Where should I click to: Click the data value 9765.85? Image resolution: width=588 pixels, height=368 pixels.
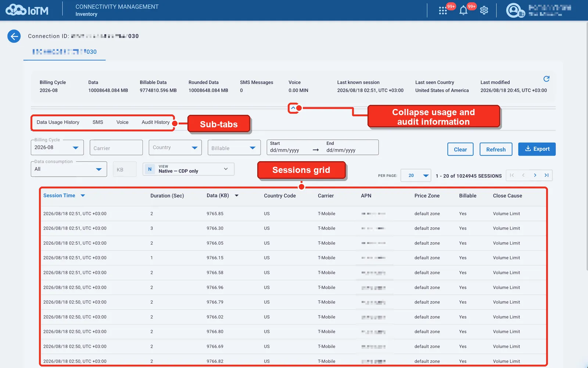tap(215, 214)
